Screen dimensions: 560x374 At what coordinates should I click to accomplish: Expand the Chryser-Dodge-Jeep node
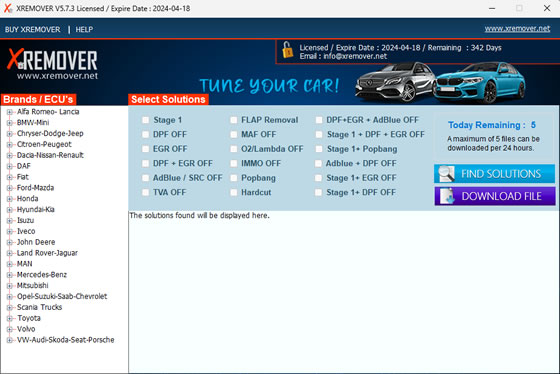tap(10, 134)
